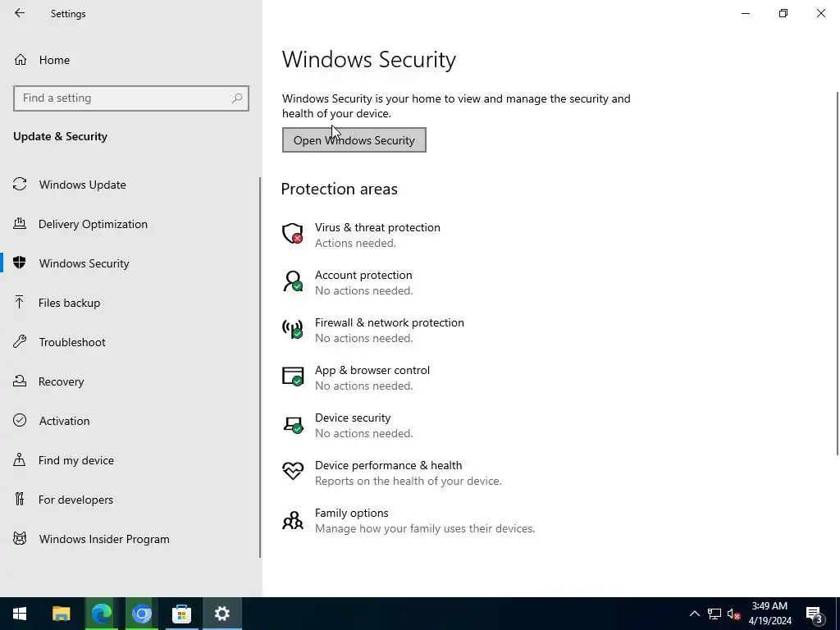Open the clock and date flyout
The height and width of the screenshot is (630, 840).
(x=769, y=614)
